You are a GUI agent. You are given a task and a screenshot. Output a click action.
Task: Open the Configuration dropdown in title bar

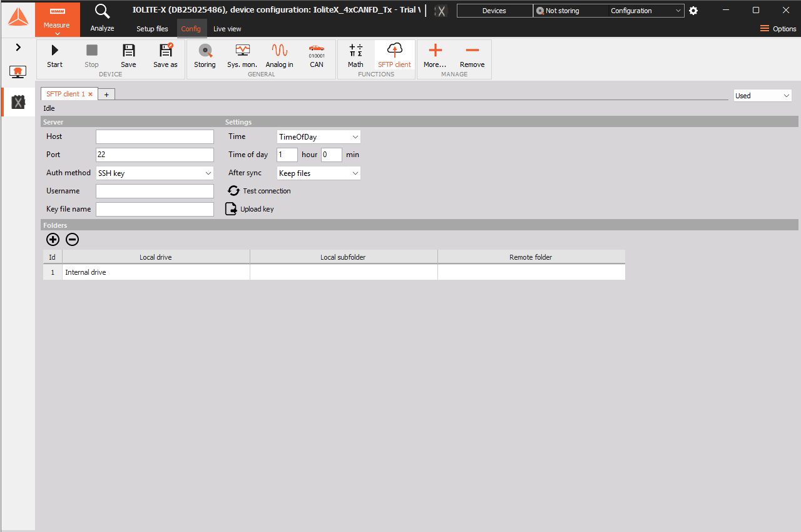coord(646,11)
